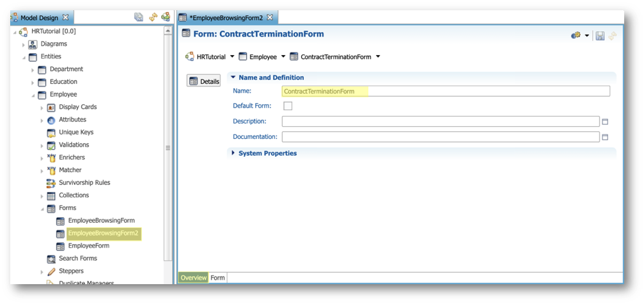The image size is (644, 304).
Task: Click the Survivorship Rules icon
Action: pyautogui.click(x=51, y=183)
